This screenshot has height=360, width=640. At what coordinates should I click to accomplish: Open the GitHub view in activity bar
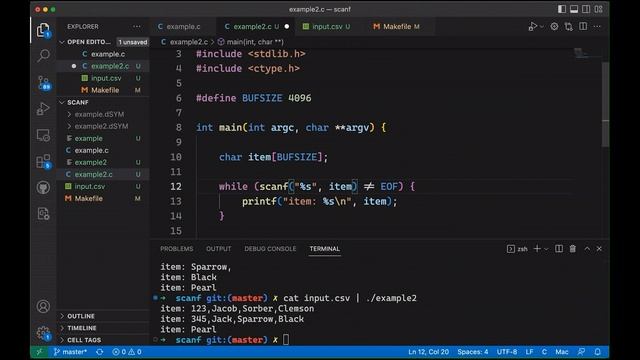43,188
